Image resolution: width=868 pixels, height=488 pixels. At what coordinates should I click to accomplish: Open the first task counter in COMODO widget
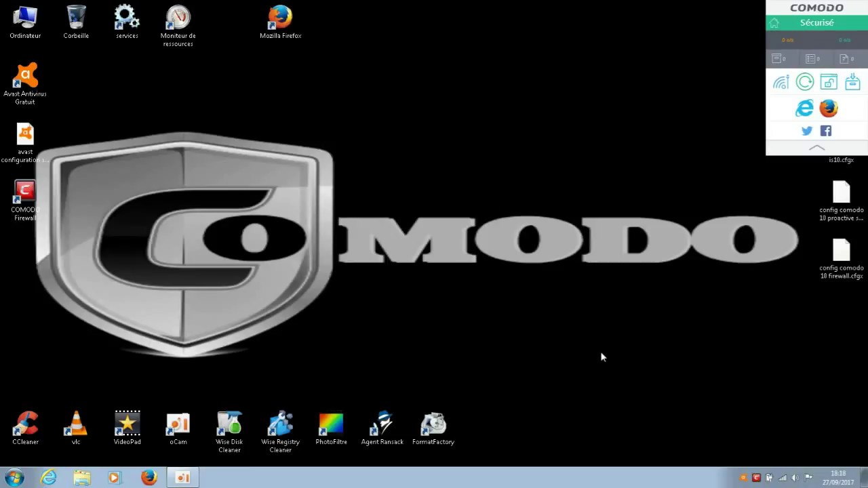pos(778,59)
